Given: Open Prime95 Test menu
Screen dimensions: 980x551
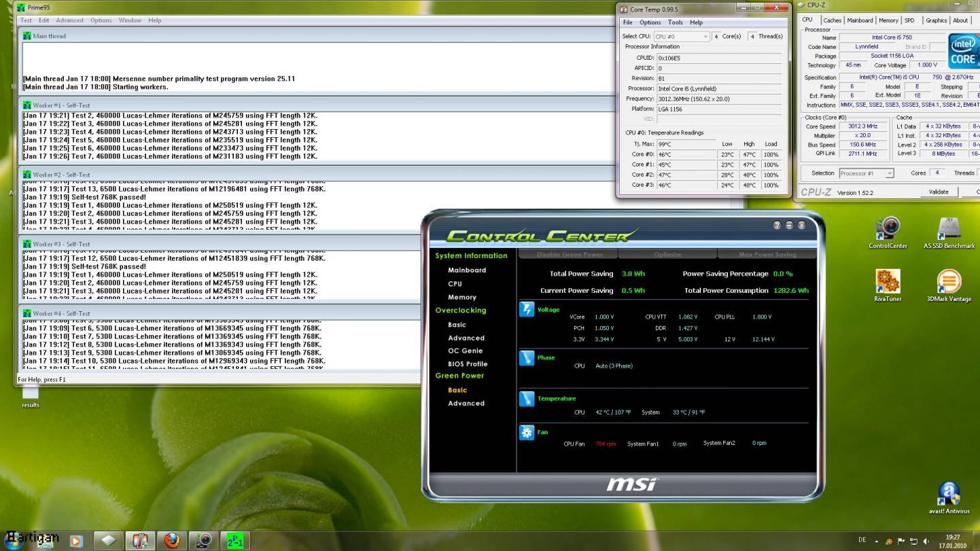Looking at the screenshot, I should click(26, 20).
